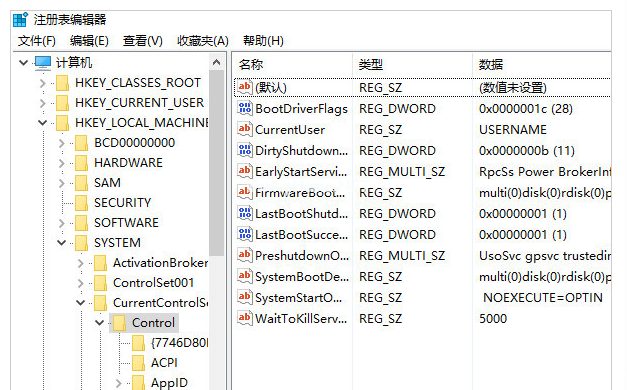Select the SECURITY key in tree
Screen dimensions: 627x390
122,202
